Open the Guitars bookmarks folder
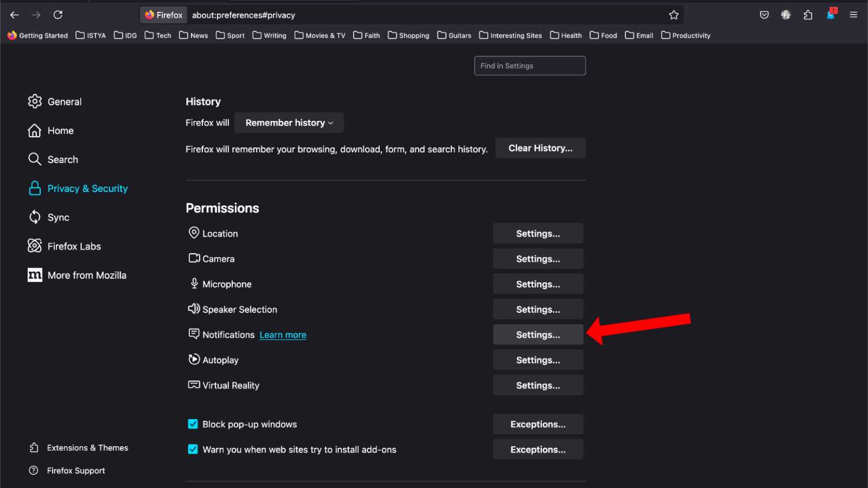The width and height of the screenshot is (868, 488). coord(454,35)
